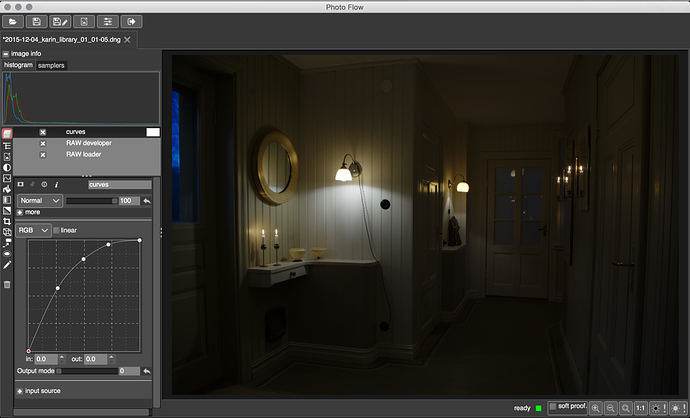Open the RGB channel dropdown
The width and height of the screenshot is (690, 418).
click(x=33, y=230)
